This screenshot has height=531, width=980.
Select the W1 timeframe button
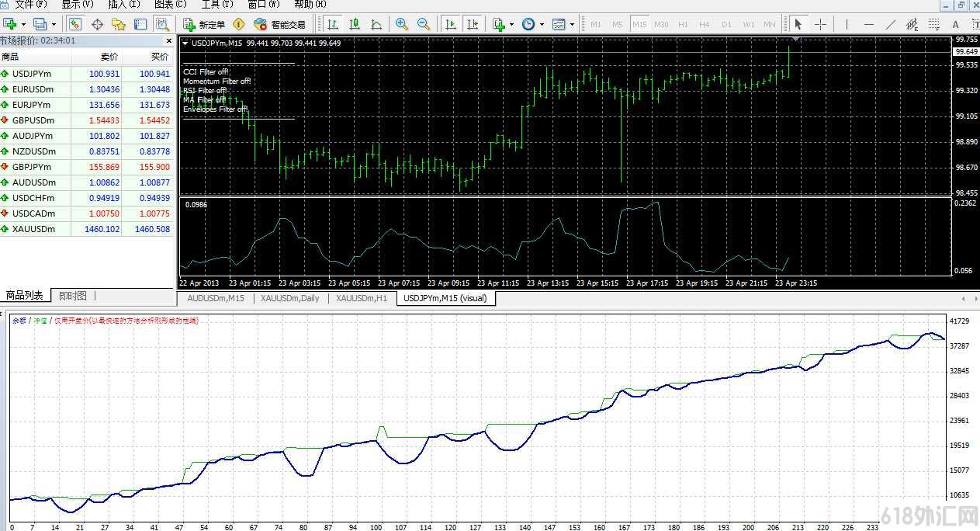748,24
